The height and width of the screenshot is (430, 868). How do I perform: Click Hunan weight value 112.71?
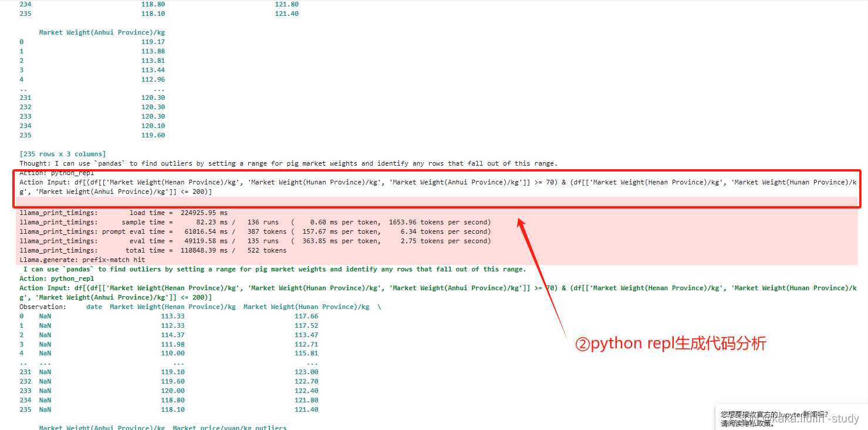(306, 344)
